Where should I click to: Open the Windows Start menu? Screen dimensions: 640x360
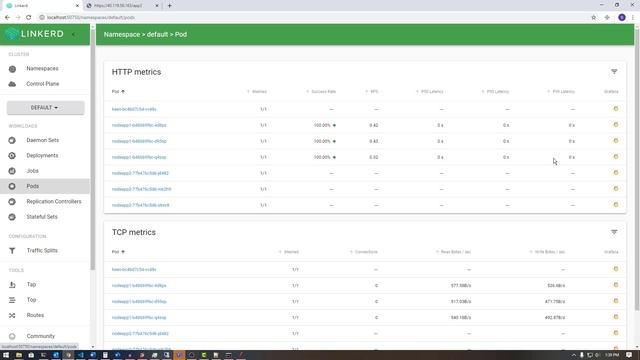(x=6, y=355)
